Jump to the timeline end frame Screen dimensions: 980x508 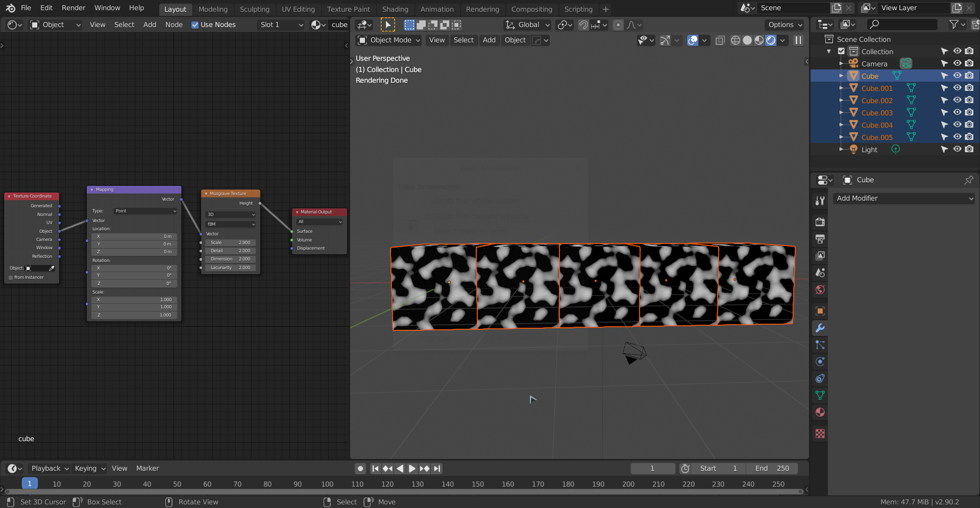pyautogui.click(x=437, y=469)
